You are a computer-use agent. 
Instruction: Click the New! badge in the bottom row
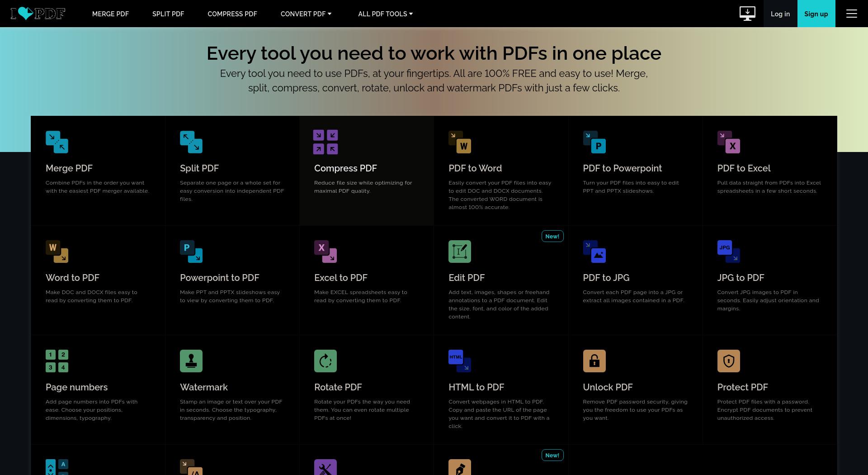click(x=552, y=455)
